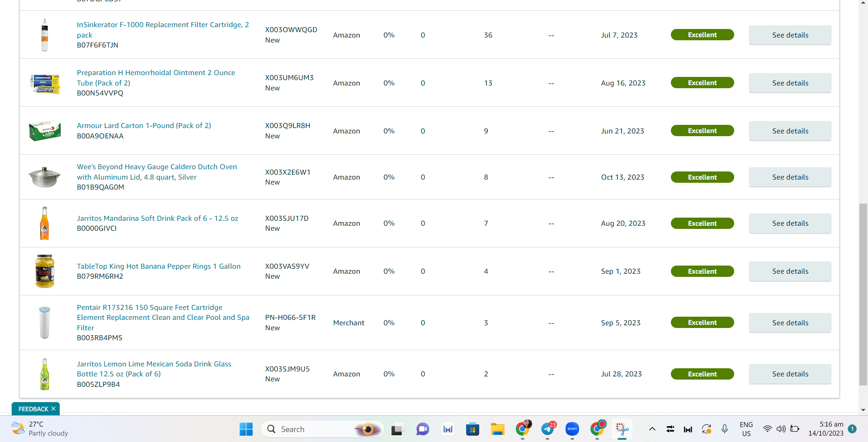Open Task View from the taskbar
The width and height of the screenshot is (868, 442).
(397, 429)
